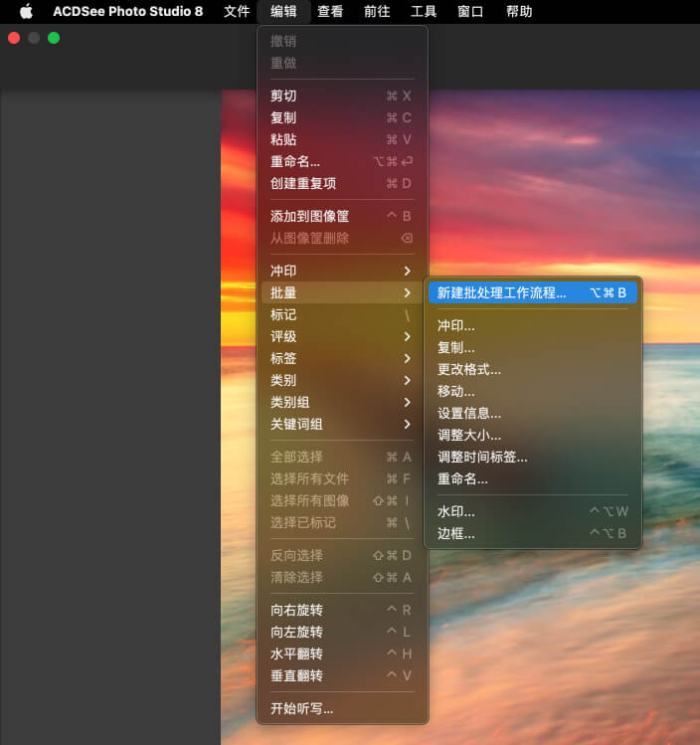Choose 垂直翻转
This screenshot has width=700, height=745.
342,675
